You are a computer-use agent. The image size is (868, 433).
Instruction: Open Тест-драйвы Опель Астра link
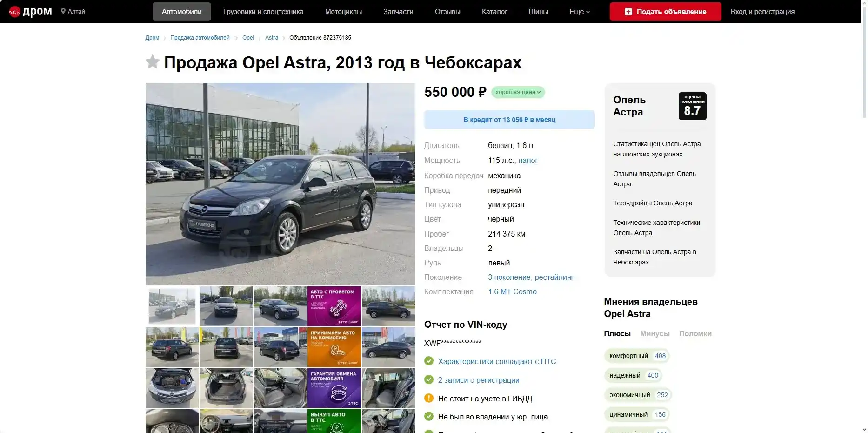(653, 203)
